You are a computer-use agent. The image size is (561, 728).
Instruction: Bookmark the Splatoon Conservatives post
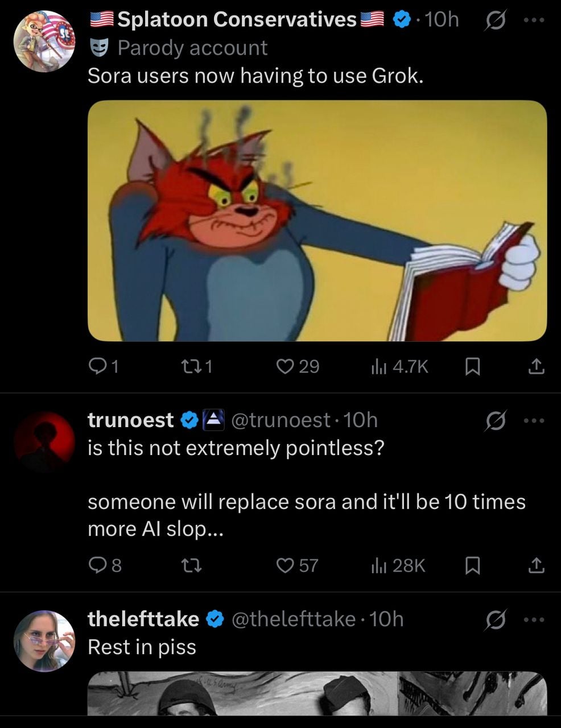click(x=473, y=367)
